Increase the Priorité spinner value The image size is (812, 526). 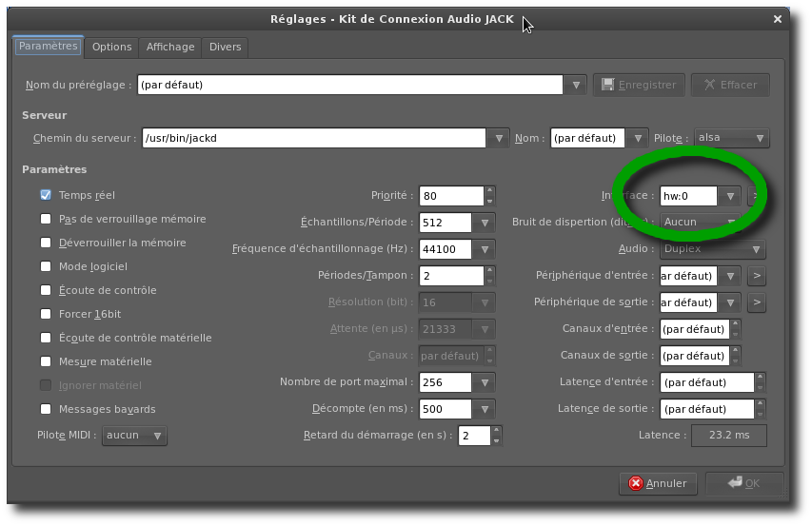(x=489, y=191)
